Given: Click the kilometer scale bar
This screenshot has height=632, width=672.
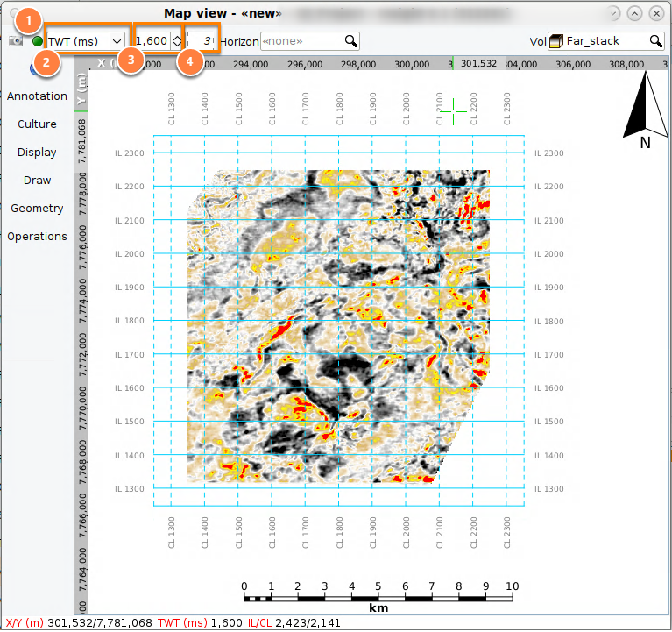Looking at the screenshot, I should click(x=378, y=598).
